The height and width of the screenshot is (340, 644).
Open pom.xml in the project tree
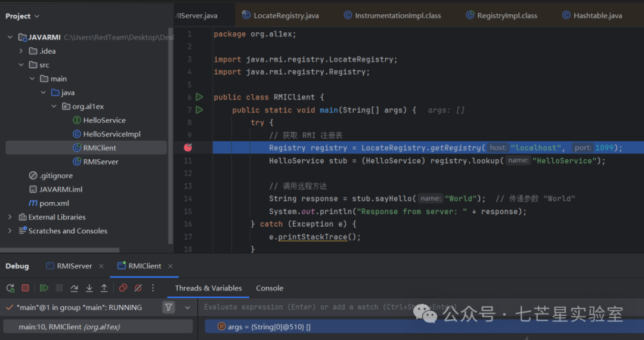coord(49,203)
